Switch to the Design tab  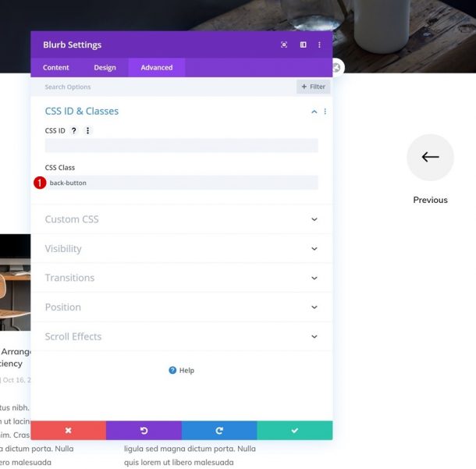[x=105, y=67]
